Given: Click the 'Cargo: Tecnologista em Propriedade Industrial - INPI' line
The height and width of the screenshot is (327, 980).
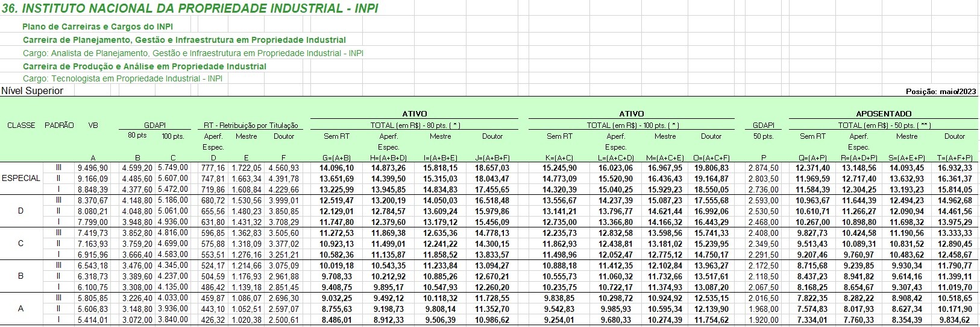Looking at the screenshot, I should [x=122, y=78].
